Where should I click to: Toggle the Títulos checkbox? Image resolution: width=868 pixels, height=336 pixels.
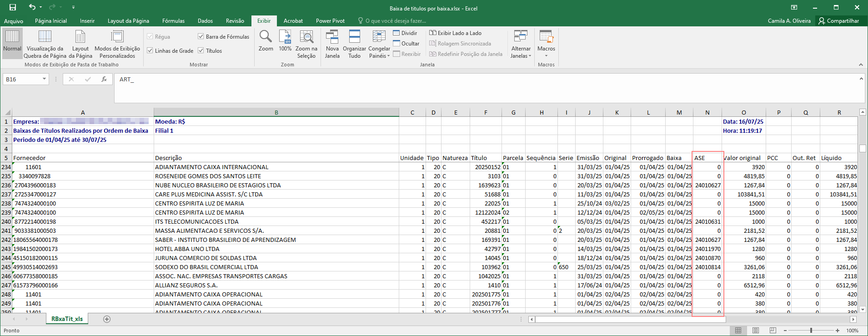(x=201, y=50)
